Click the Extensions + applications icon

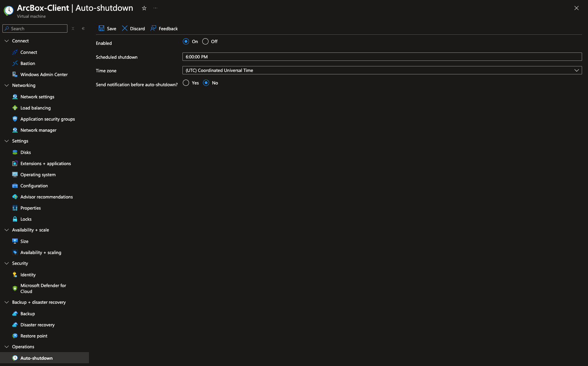click(x=15, y=163)
